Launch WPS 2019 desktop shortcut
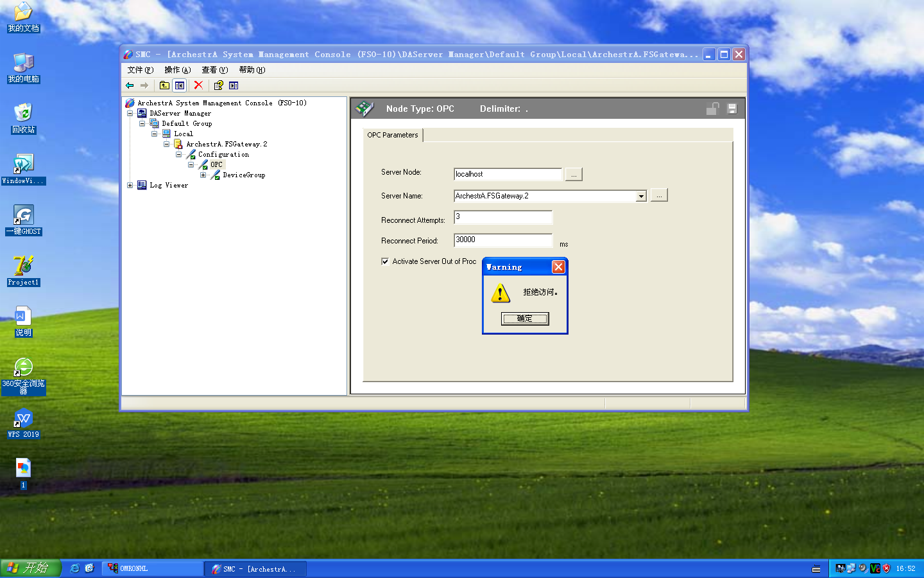The width and height of the screenshot is (924, 578). (x=24, y=423)
